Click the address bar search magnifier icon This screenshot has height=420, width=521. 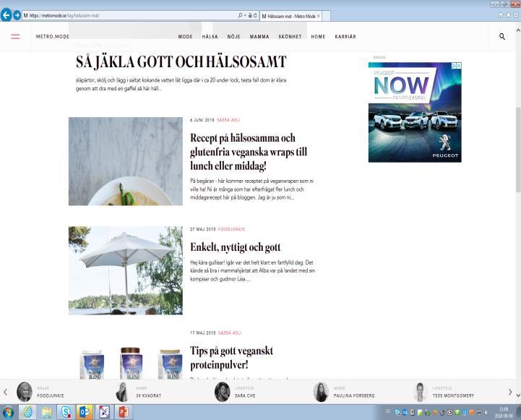point(240,15)
